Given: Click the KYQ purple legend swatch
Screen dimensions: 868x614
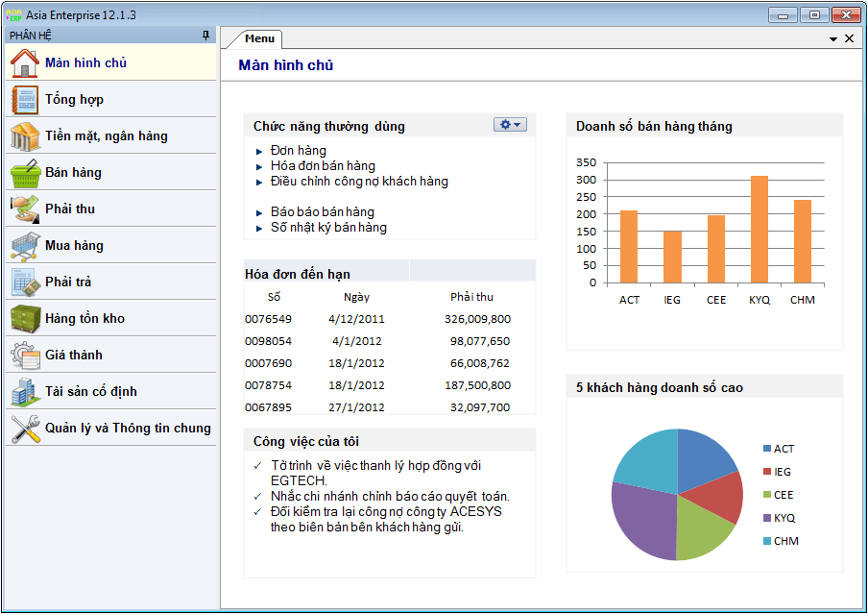Looking at the screenshot, I should coord(767,518).
